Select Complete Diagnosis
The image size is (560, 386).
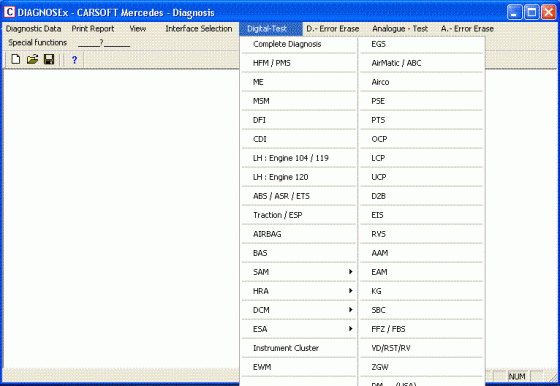[x=299, y=44]
